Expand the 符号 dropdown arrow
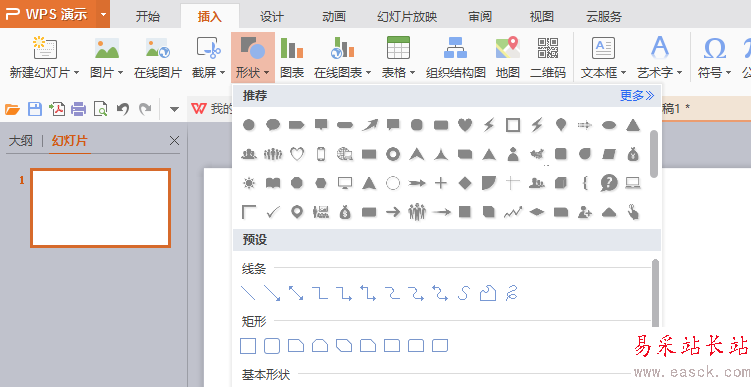This screenshot has width=751, height=387. [x=728, y=73]
